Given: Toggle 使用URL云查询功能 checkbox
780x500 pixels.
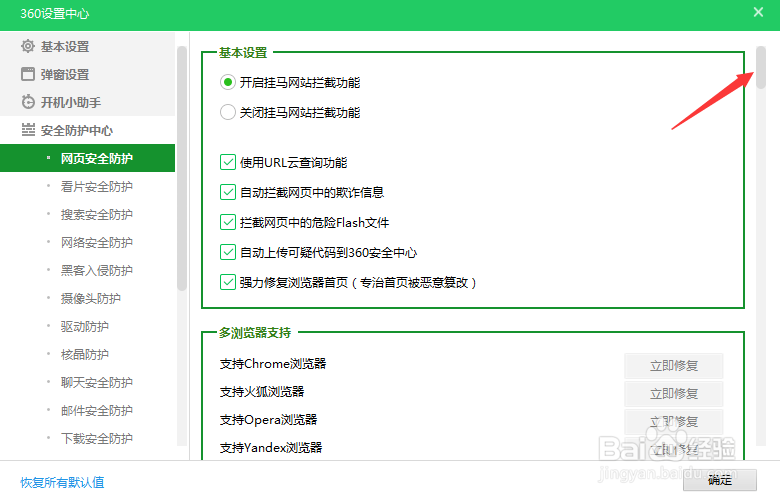Looking at the screenshot, I should pos(228,162).
